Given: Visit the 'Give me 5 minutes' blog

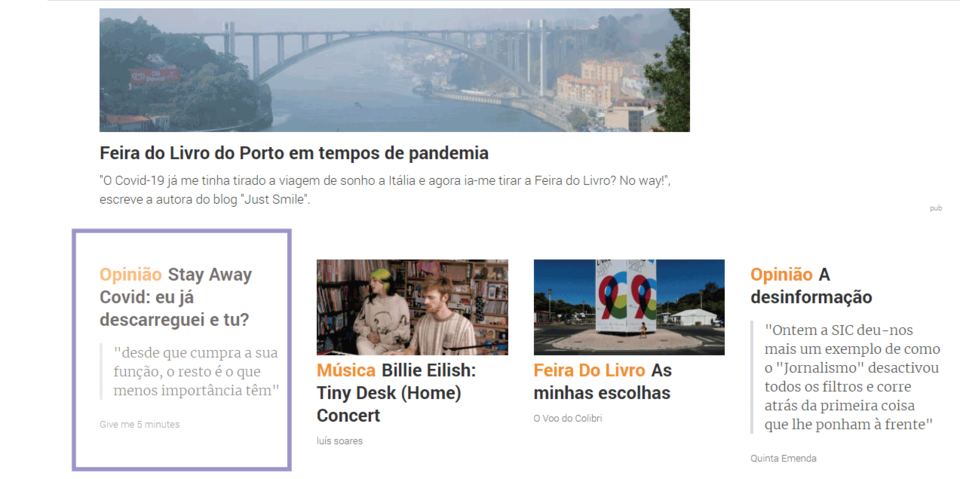Looking at the screenshot, I should tap(140, 424).
